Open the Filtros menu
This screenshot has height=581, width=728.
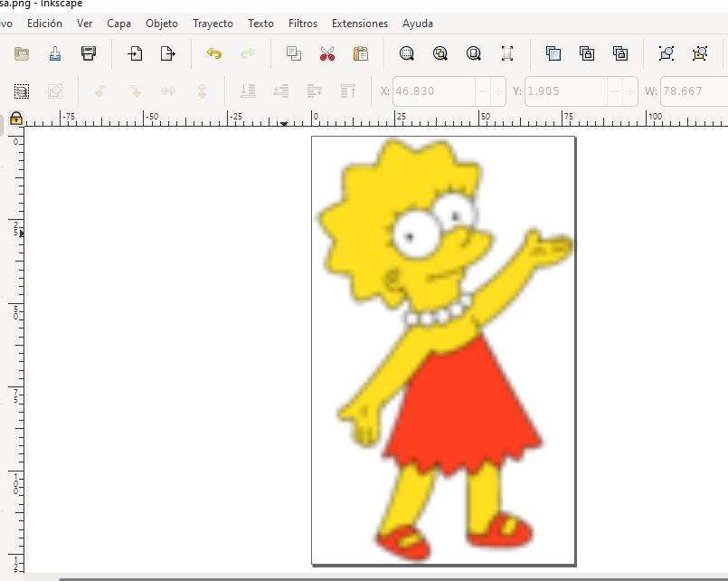[x=302, y=23]
